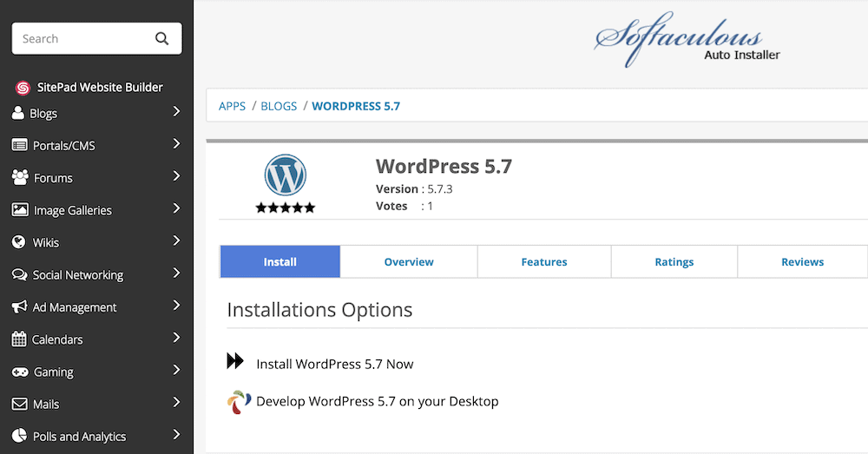Choose Develop WordPress 5.7 on your Desktop
868x454 pixels.
coord(377,401)
